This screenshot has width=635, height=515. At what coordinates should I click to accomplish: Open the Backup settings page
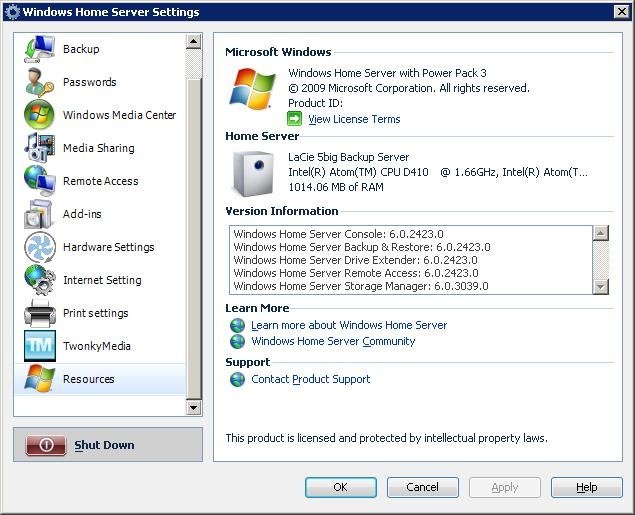tap(100, 49)
